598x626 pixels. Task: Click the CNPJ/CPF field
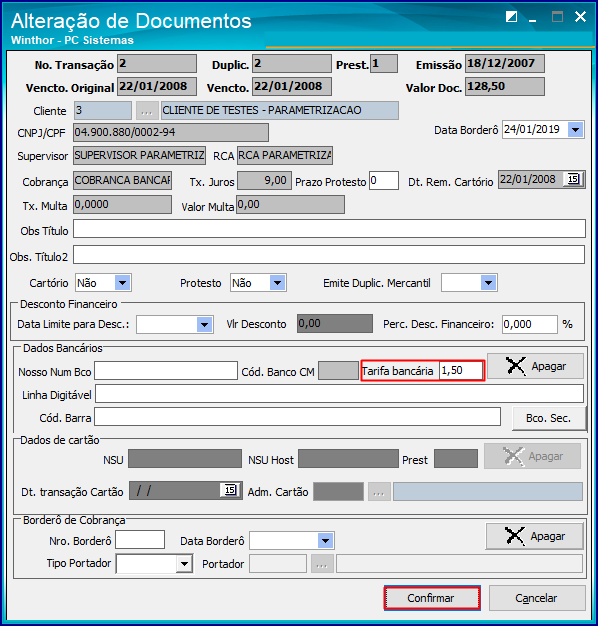[171, 133]
